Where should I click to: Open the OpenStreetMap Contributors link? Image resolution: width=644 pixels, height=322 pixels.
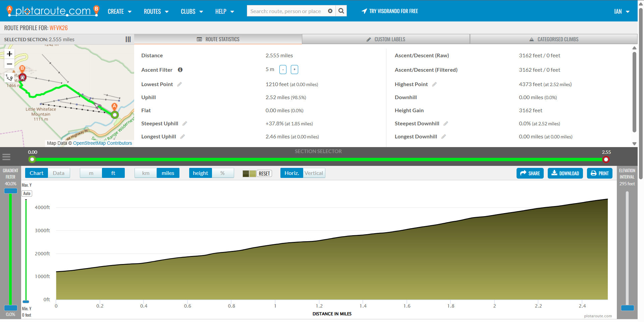[102, 143]
